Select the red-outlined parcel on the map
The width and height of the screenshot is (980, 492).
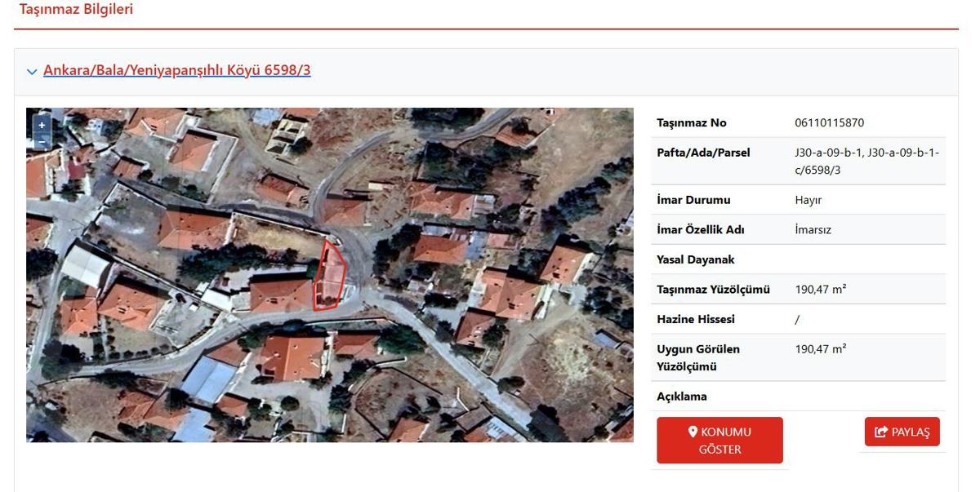pos(330,275)
